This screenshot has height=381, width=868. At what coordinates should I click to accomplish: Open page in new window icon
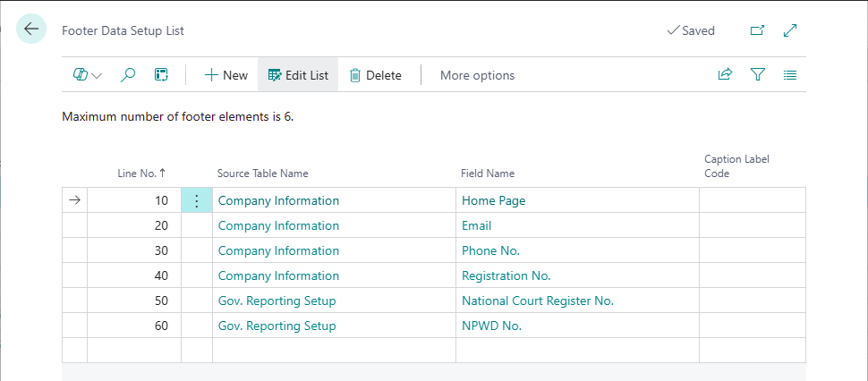(757, 30)
